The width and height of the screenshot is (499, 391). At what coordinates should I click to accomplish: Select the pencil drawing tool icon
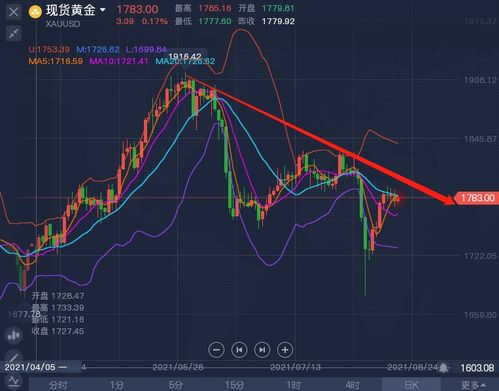pos(14,357)
